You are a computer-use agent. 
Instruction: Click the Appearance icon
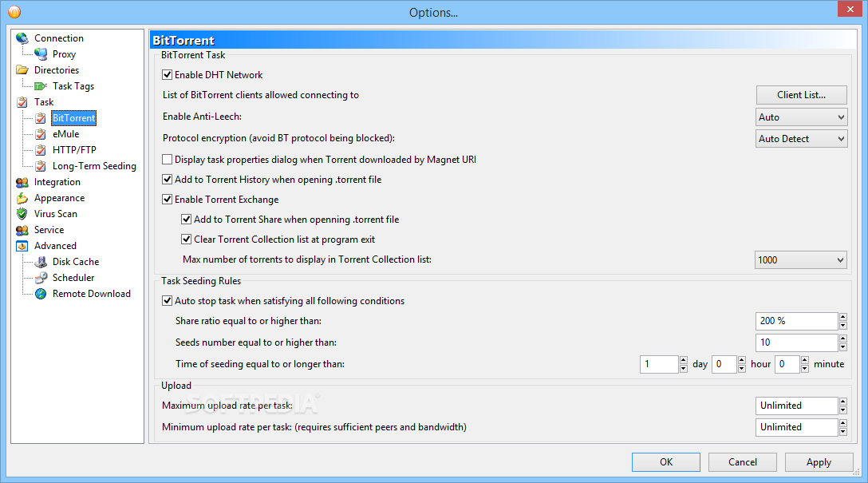tap(22, 198)
